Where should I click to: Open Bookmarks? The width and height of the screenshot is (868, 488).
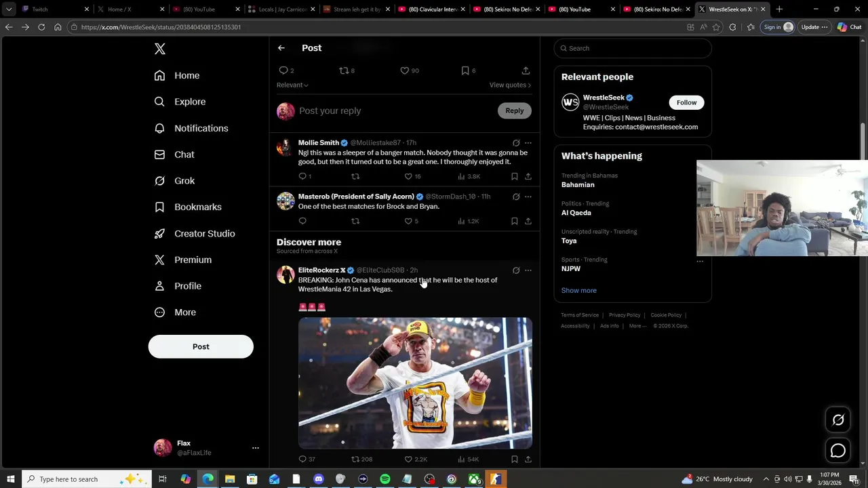188,207
